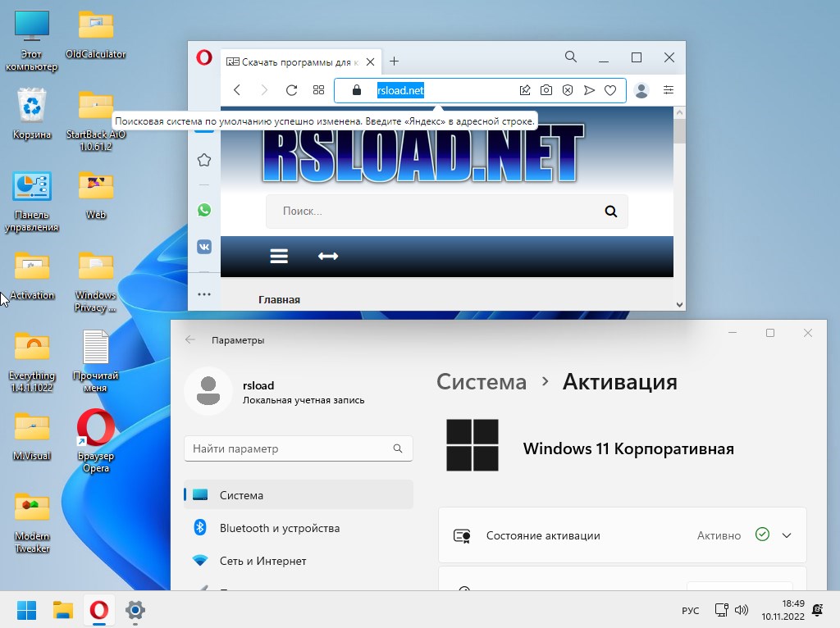
Task: Open new tab with plus button
Action: coord(395,61)
